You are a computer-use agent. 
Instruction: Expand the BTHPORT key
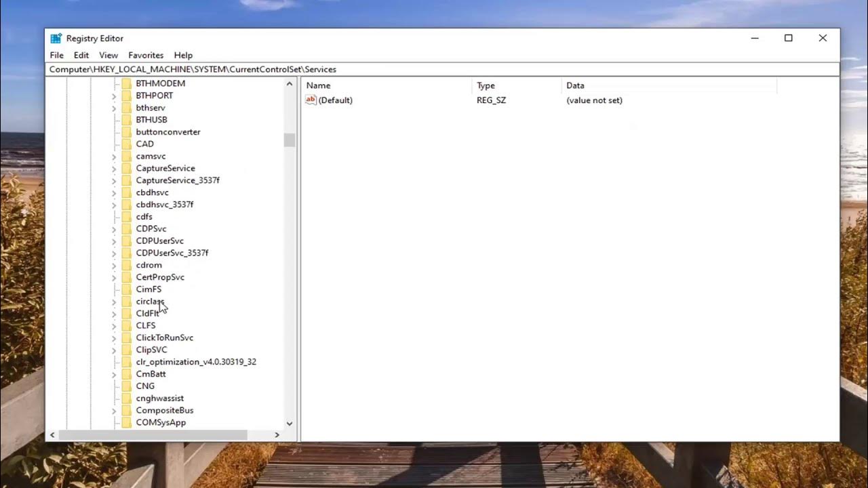114,96
